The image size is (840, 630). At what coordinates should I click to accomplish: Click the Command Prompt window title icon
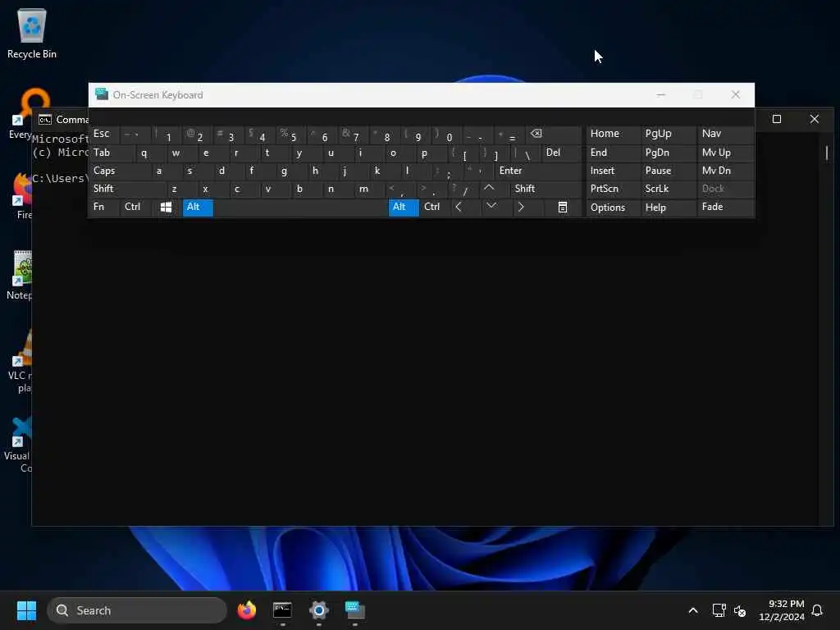tap(45, 120)
